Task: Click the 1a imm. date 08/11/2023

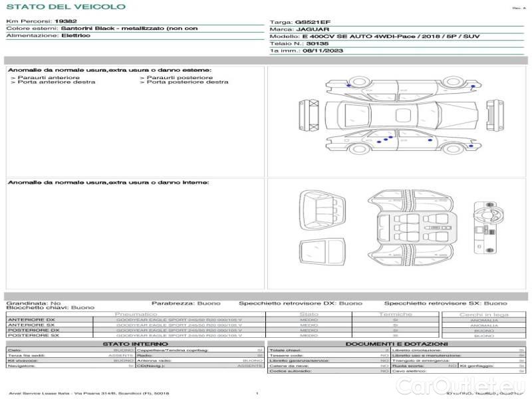Action: 323,51
